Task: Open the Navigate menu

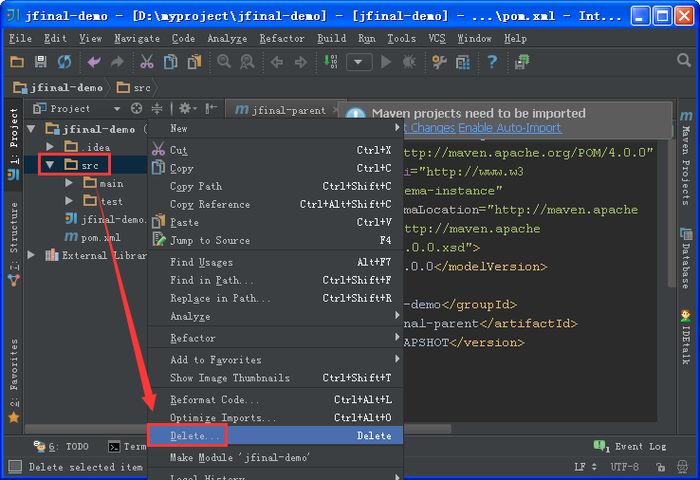Action: pos(137,39)
